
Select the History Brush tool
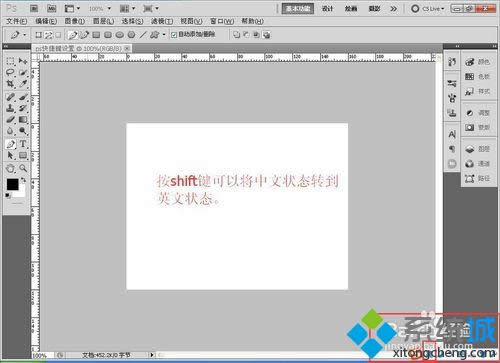(x=23, y=108)
